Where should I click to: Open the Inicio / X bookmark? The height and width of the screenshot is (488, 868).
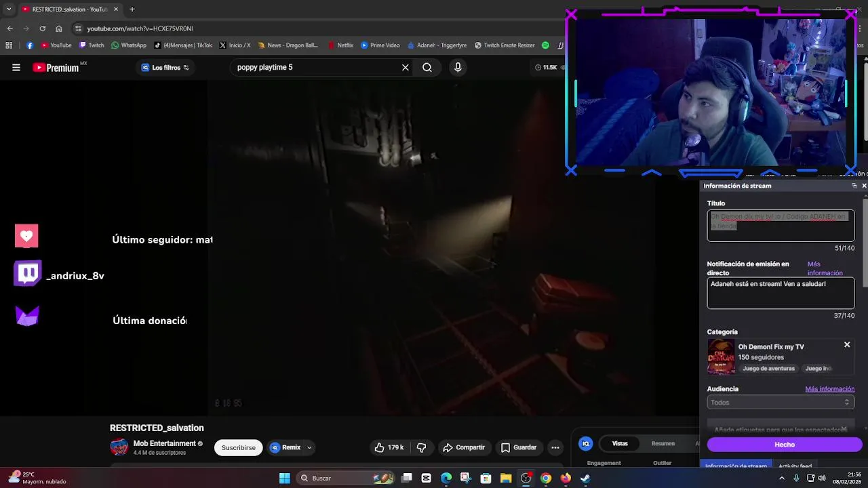click(x=235, y=45)
